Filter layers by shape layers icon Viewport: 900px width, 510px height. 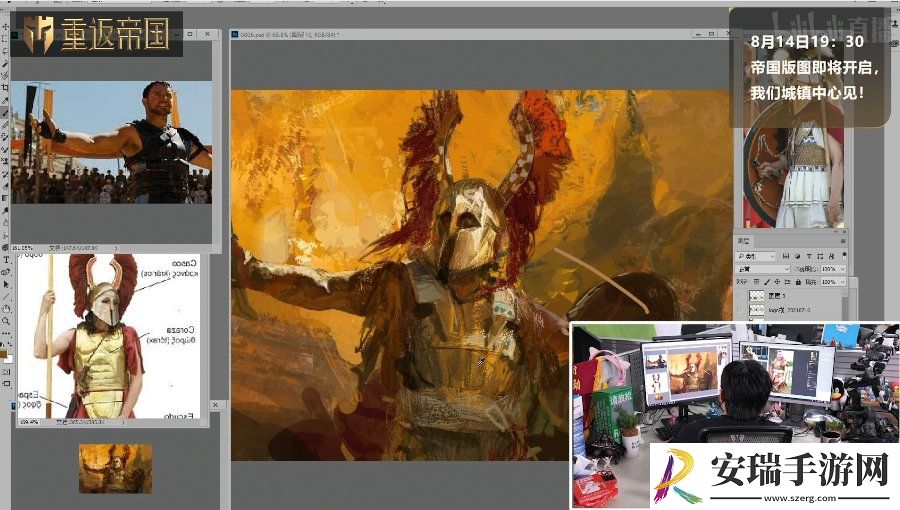tap(820, 256)
